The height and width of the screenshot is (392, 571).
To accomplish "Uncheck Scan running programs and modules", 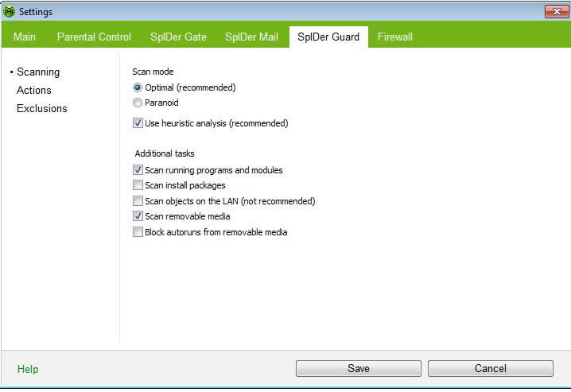I will coord(138,170).
